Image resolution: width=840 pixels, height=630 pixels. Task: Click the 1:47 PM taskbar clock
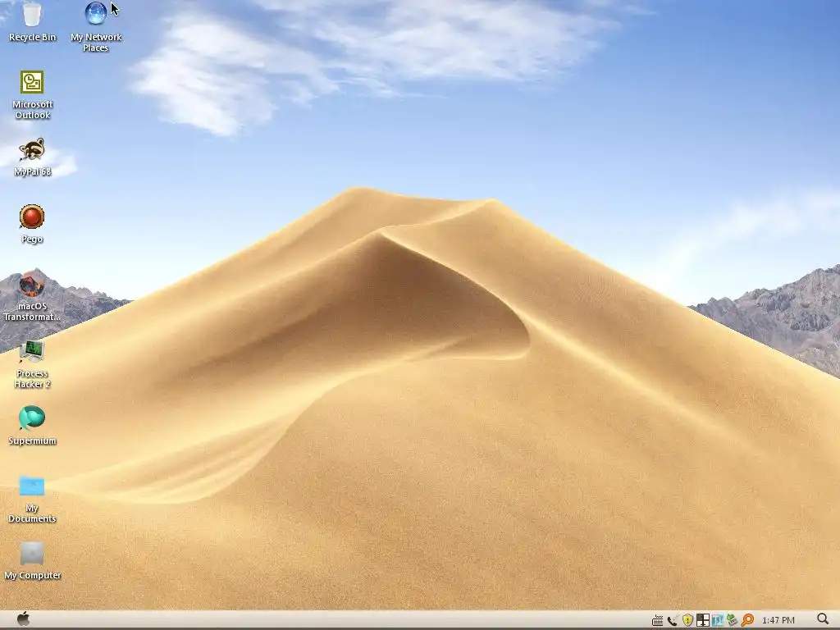coord(778,620)
